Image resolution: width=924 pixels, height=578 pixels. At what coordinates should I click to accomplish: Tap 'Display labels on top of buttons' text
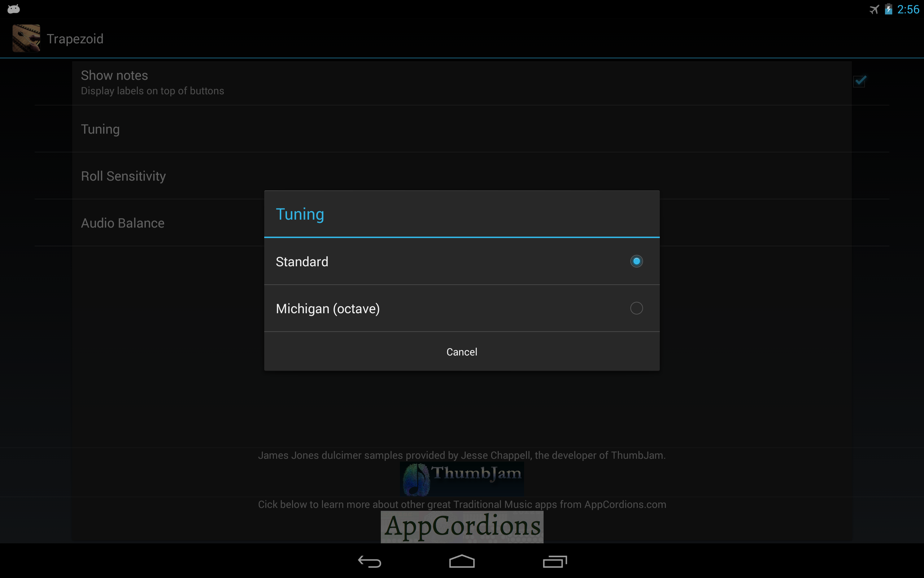tap(152, 91)
